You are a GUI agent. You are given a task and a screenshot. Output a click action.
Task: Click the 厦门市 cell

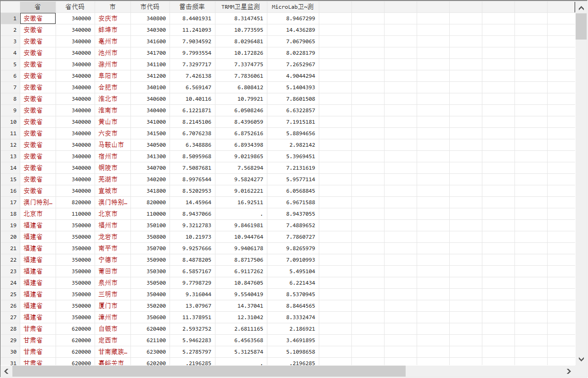[113, 306]
